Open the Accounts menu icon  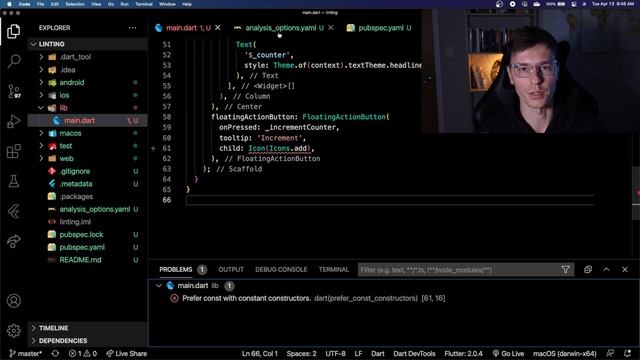[x=13, y=301]
